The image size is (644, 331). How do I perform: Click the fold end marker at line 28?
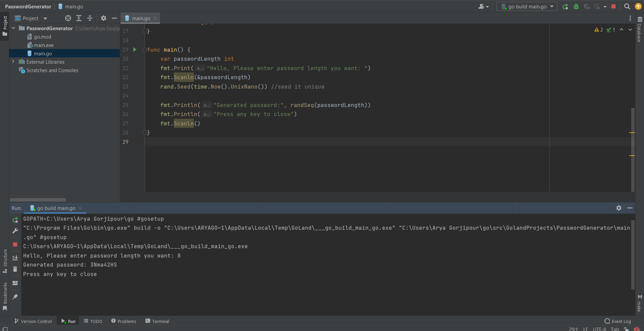(145, 132)
